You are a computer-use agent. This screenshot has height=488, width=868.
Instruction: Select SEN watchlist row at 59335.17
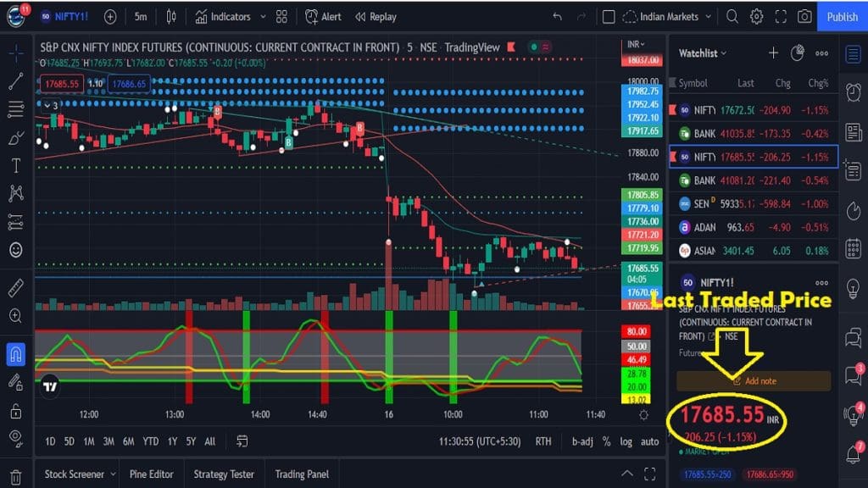click(x=754, y=203)
